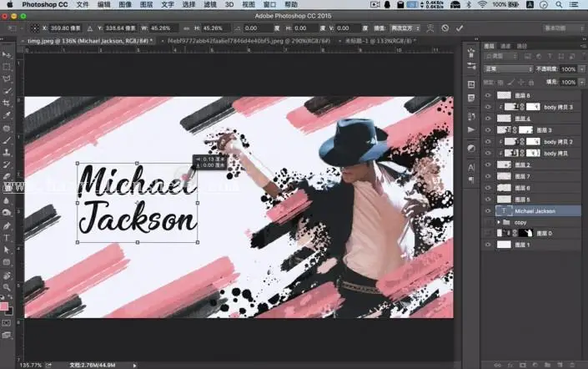Switch to the 未标题-1 document tab
Image resolution: width=588 pixels, height=369 pixels.
[x=379, y=41]
